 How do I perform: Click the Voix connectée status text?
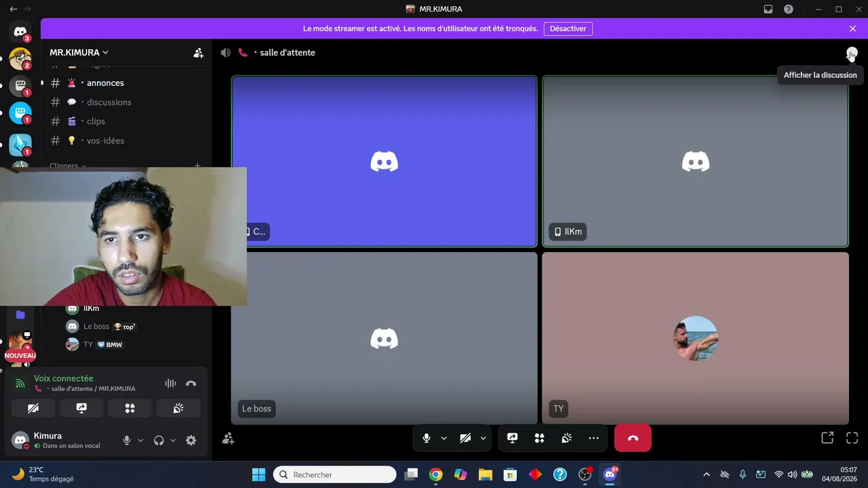[64, 378]
